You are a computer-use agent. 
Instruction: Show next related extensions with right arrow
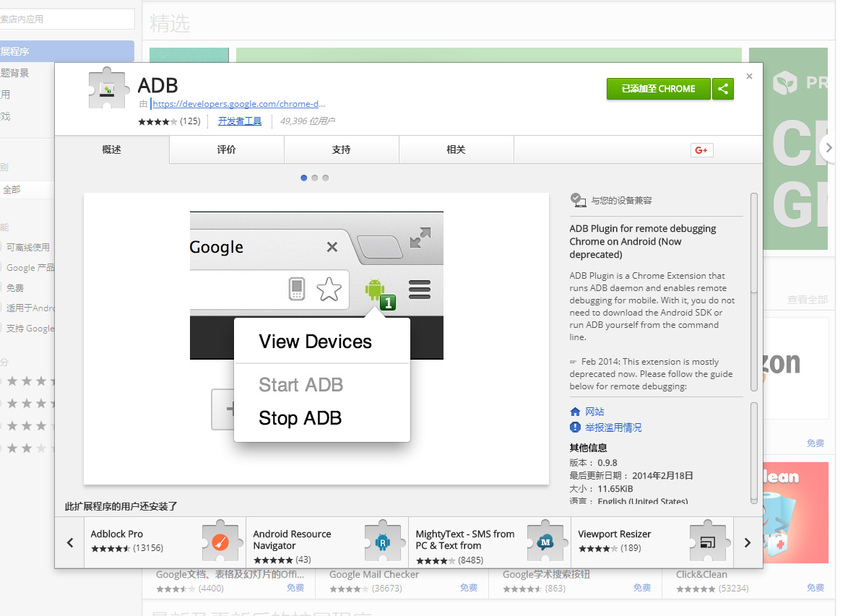coord(748,542)
